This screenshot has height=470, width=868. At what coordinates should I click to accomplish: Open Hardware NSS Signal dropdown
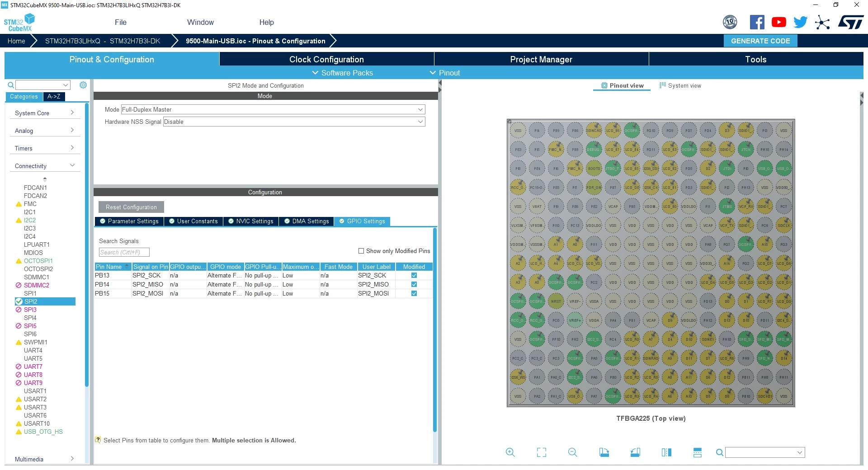click(x=294, y=122)
